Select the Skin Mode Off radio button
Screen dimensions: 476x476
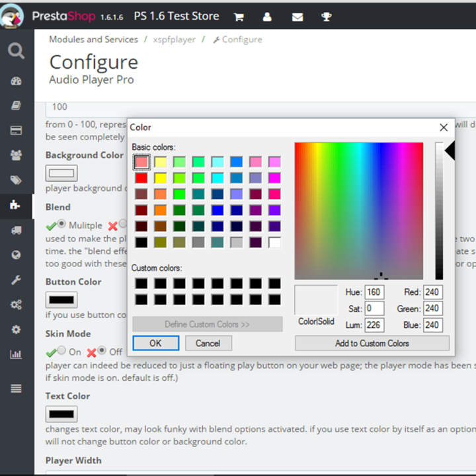pyautogui.click(x=102, y=350)
